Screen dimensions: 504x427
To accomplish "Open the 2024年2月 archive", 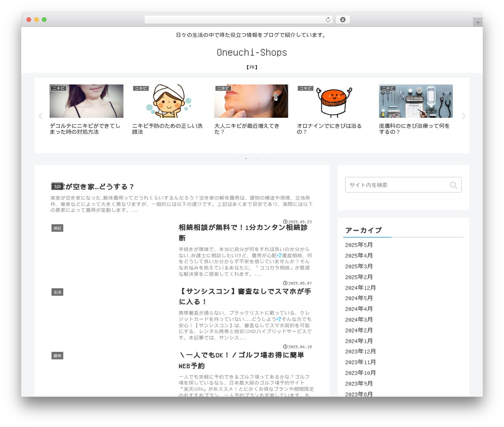I will coord(359,330).
